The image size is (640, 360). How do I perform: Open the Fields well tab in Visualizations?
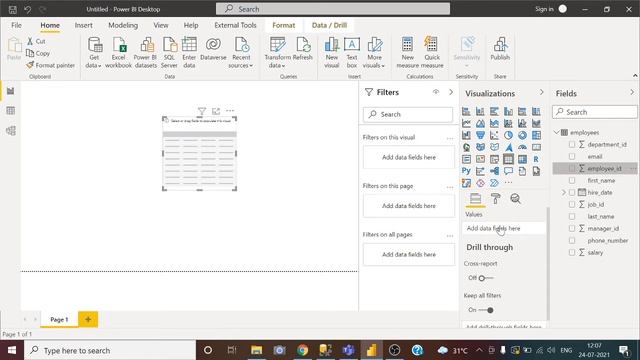(x=476, y=199)
